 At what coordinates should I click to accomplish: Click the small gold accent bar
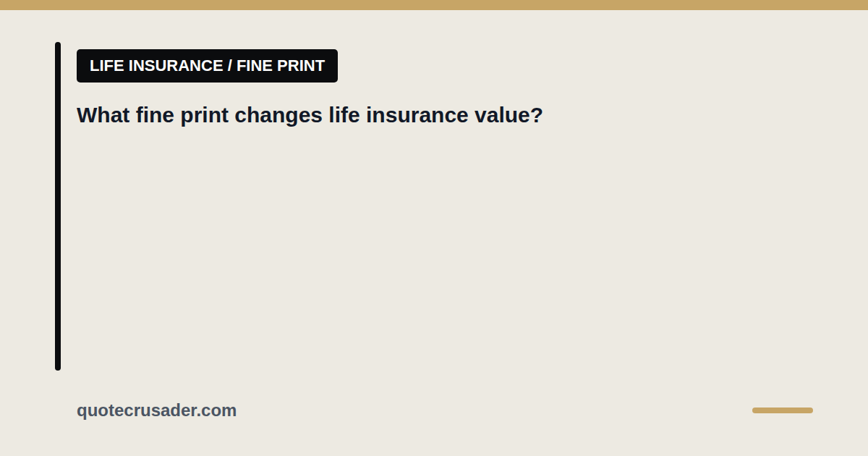coord(783,410)
